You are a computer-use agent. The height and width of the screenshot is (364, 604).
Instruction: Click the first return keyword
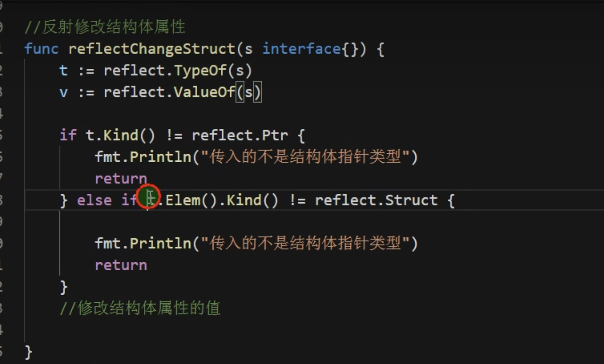121,179
